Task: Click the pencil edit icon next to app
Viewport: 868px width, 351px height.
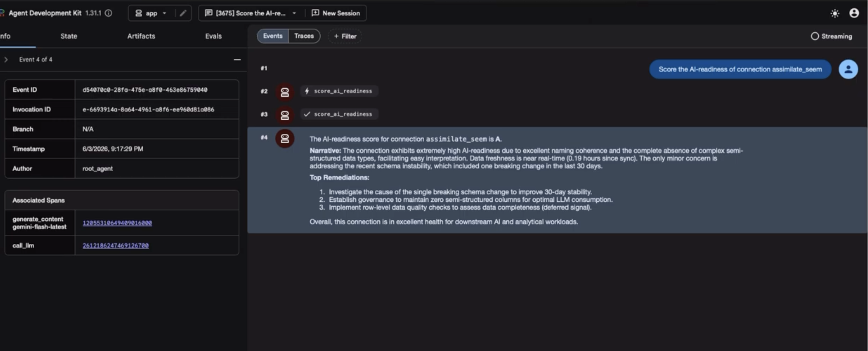Action: (183, 13)
